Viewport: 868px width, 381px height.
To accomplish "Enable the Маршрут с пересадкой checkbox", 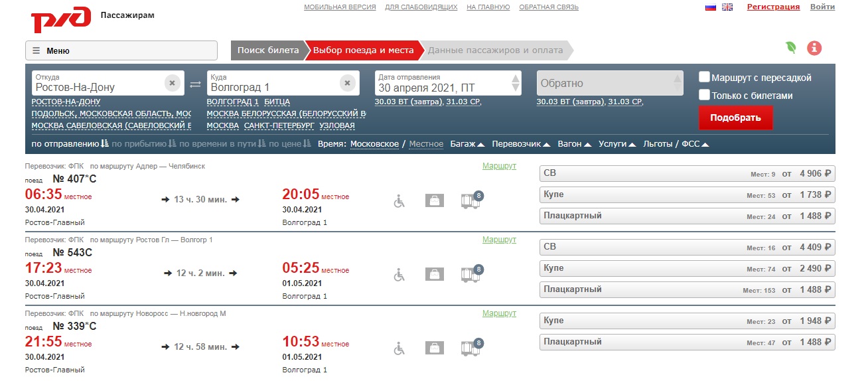I will [705, 77].
